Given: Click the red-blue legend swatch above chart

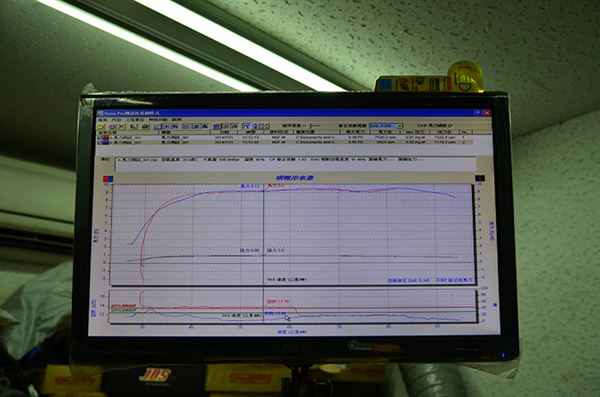Looking at the screenshot, I should tap(108, 178).
